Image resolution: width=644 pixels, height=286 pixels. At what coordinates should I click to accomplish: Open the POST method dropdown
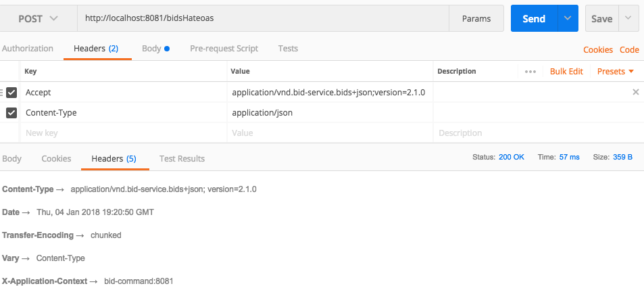(38, 19)
